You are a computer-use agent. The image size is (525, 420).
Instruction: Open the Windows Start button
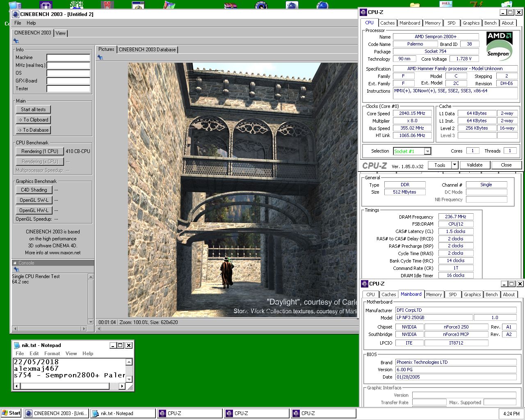click(11, 413)
